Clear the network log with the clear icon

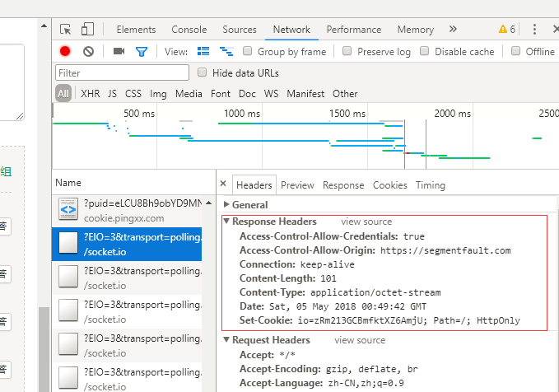(x=88, y=52)
